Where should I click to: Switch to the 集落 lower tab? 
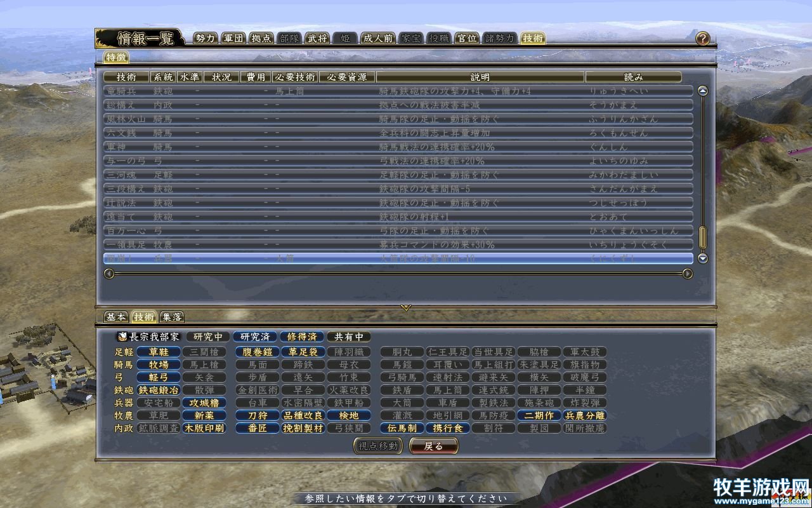pyautogui.click(x=172, y=317)
